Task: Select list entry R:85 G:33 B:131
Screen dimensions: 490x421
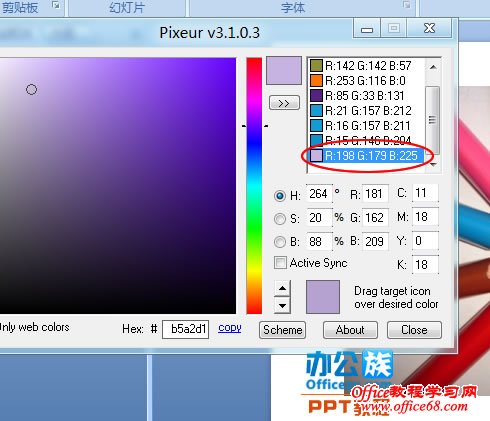Action: click(x=366, y=96)
